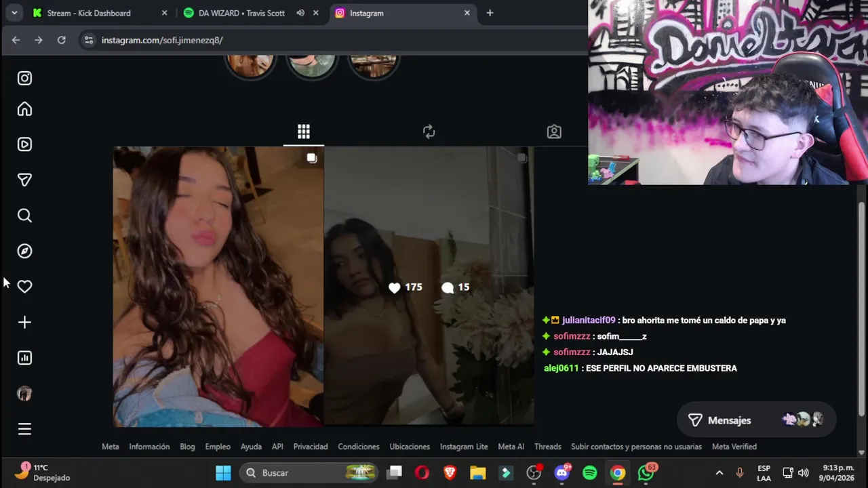Open the Mensajes floating button
The width and height of the screenshot is (868, 488).
[x=756, y=420]
